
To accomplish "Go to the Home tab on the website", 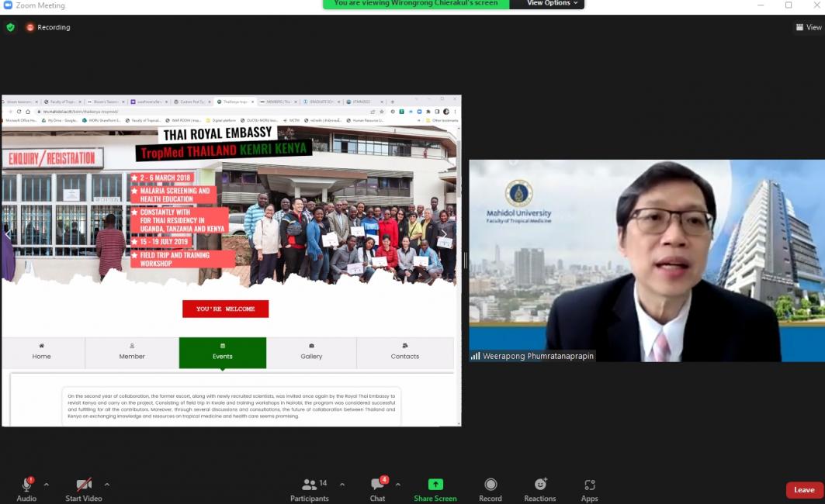I will tap(42, 352).
